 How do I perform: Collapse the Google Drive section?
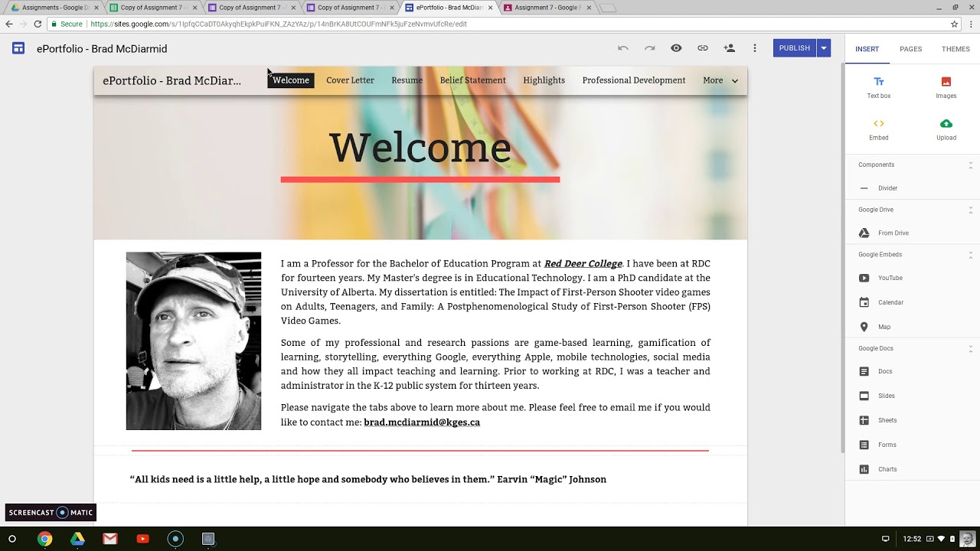click(x=971, y=210)
